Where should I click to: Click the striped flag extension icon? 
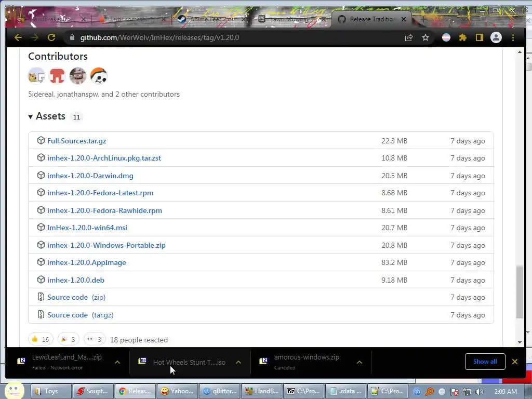(x=446, y=37)
